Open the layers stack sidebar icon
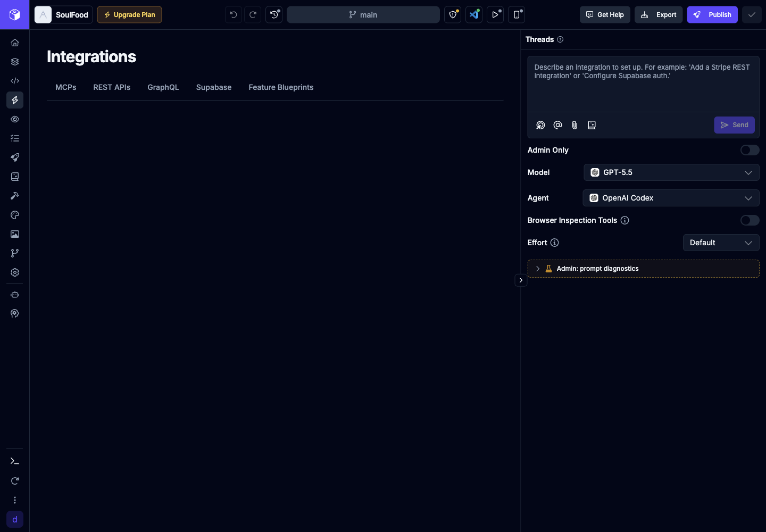Screen dimensions: 766x532 click(x=15, y=62)
